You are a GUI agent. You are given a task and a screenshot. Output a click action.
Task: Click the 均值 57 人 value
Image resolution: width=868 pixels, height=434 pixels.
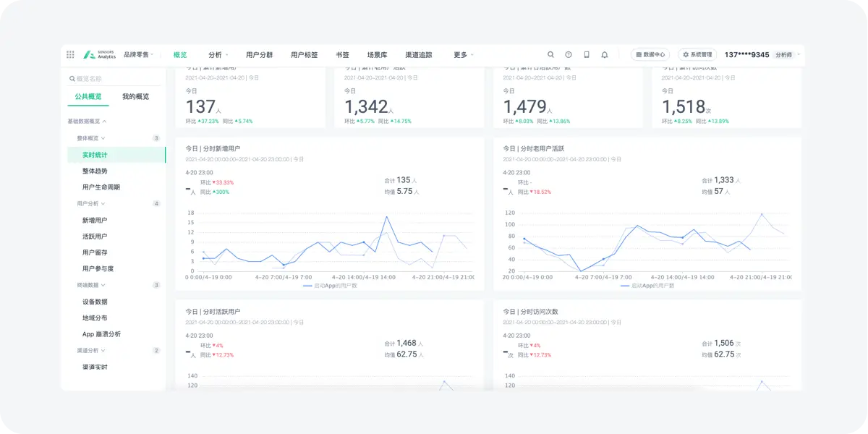pyautogui.click(x=716, y=192)
